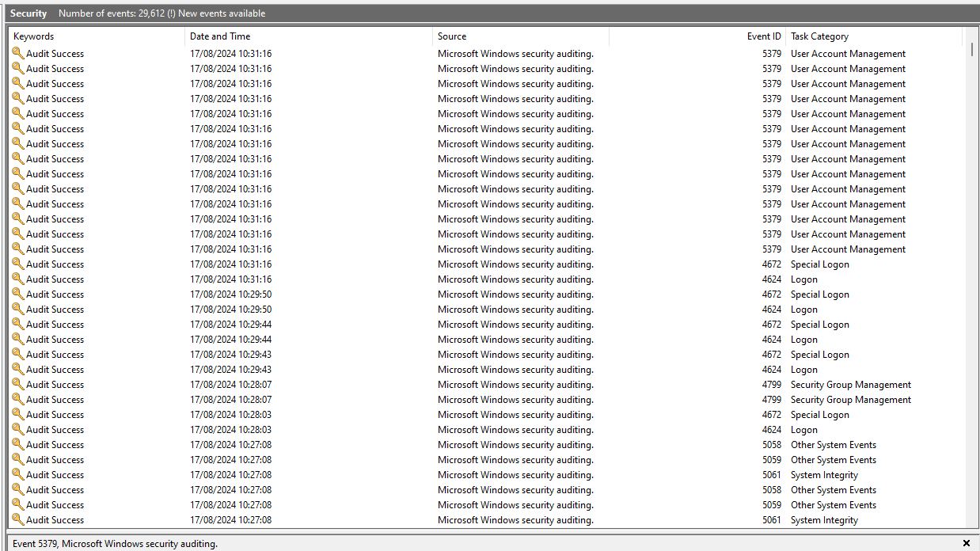Sort by the Event ID column header
Viewport: 980px width, 551px height.
(697, 36)
